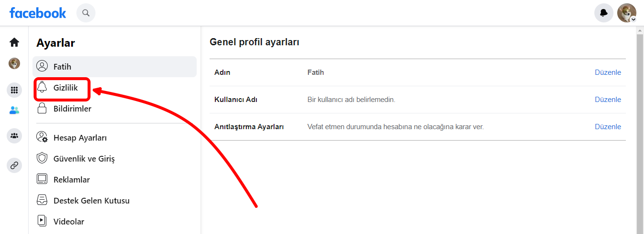Click the shield icon beside Güvenlik ve Giriş
Image resolution: width=644 pixels, height=234 pixels.
tap(42, 158)
